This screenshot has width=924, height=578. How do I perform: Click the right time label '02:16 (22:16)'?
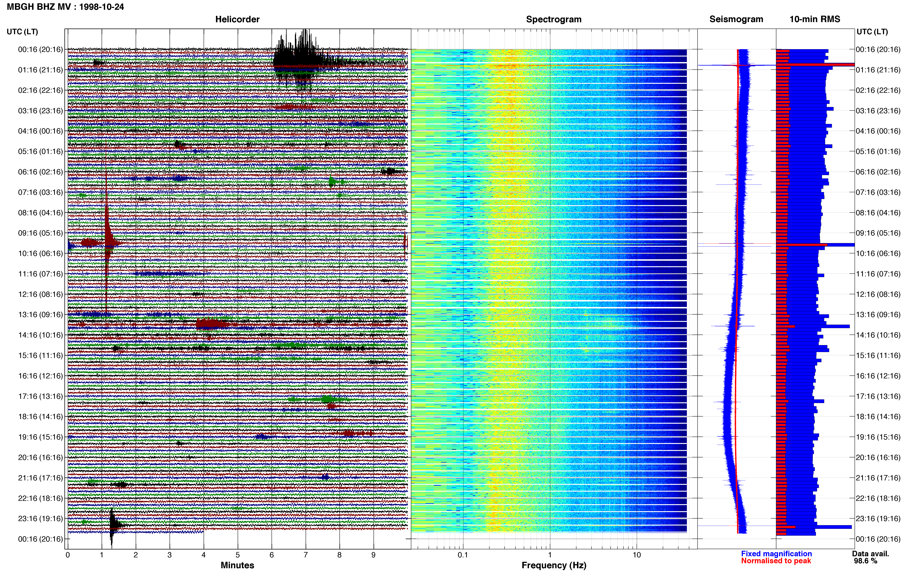click(878, 90)
